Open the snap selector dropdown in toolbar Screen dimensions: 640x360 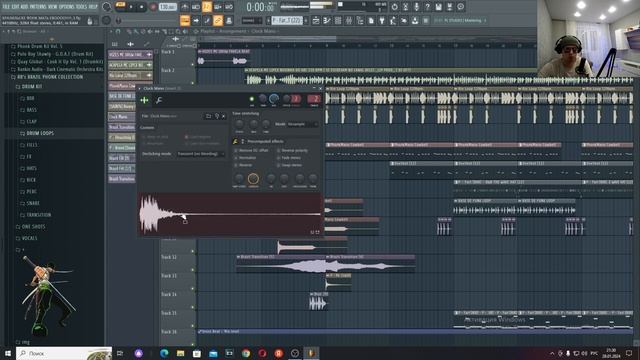[251, 20]
